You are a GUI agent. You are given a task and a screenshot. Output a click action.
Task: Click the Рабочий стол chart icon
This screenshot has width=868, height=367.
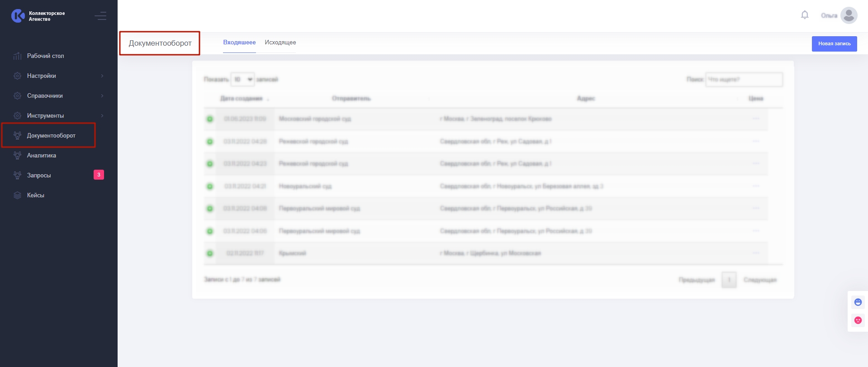tap(18, 56)
